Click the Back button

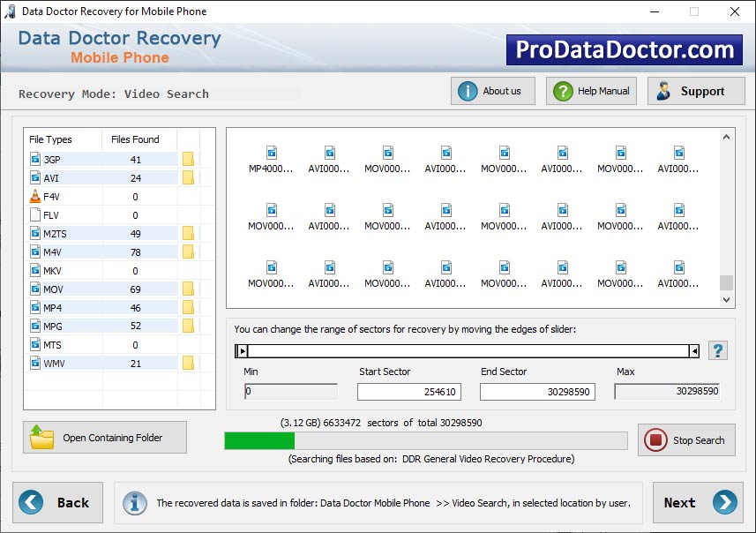(x=57, y=502)
